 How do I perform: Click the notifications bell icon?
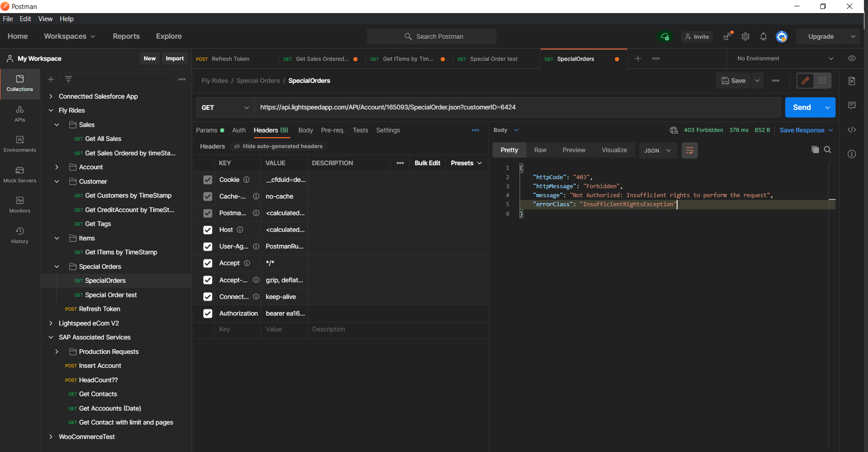763,37
